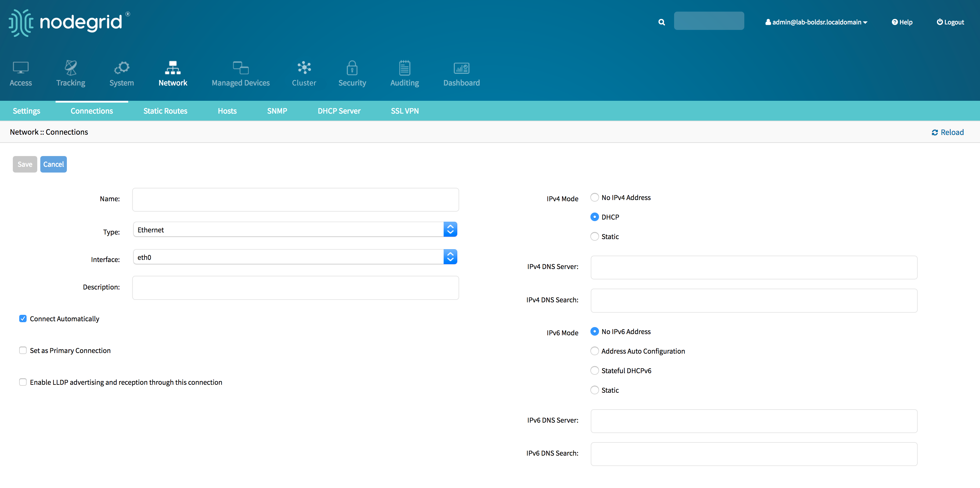
Task: Open the Auditing notepad icon
Action: tap(405, 68)
